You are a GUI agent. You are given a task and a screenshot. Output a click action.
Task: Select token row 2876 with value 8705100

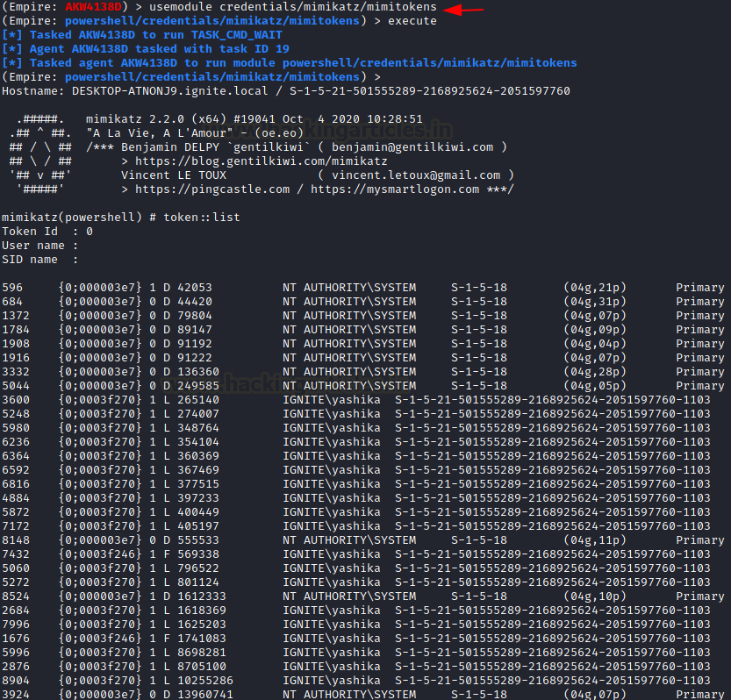pos(356,666)
